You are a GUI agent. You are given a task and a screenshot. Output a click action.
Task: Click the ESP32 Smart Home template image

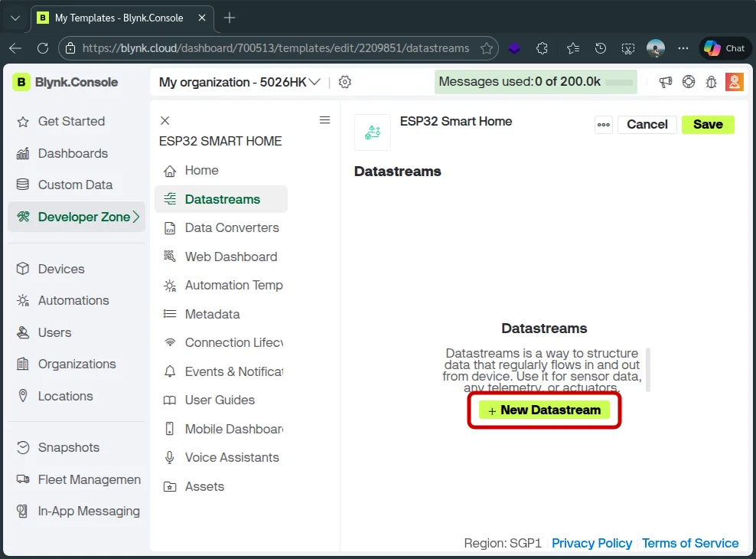[373, 132]
